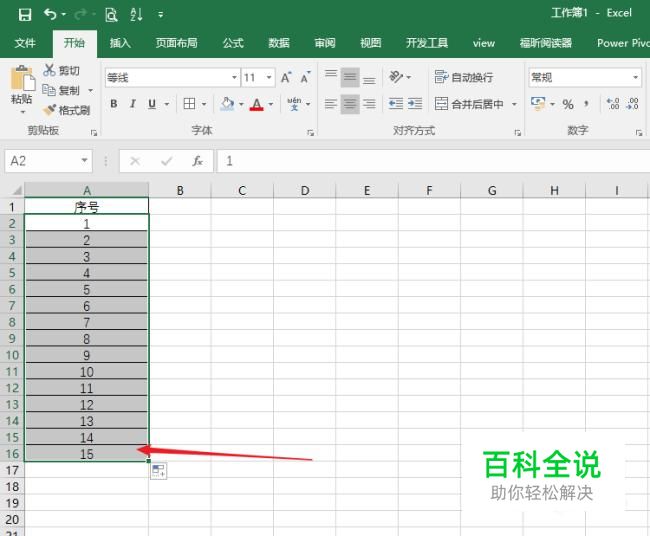Screen dimensions: 650x536
Task: Toggle Underline formatting
Action: [x=152, y=104]
